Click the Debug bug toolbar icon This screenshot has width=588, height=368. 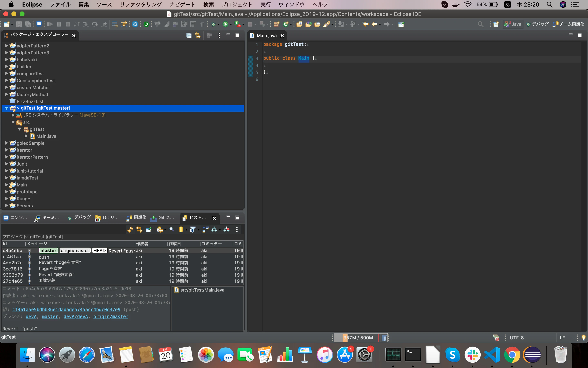(214, 24)
